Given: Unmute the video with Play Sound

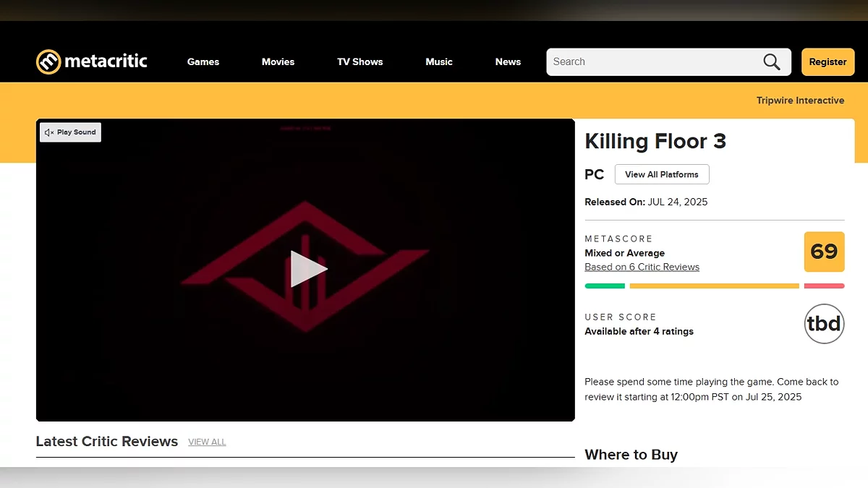Looking at the screenshot, I should pos(70,132).
